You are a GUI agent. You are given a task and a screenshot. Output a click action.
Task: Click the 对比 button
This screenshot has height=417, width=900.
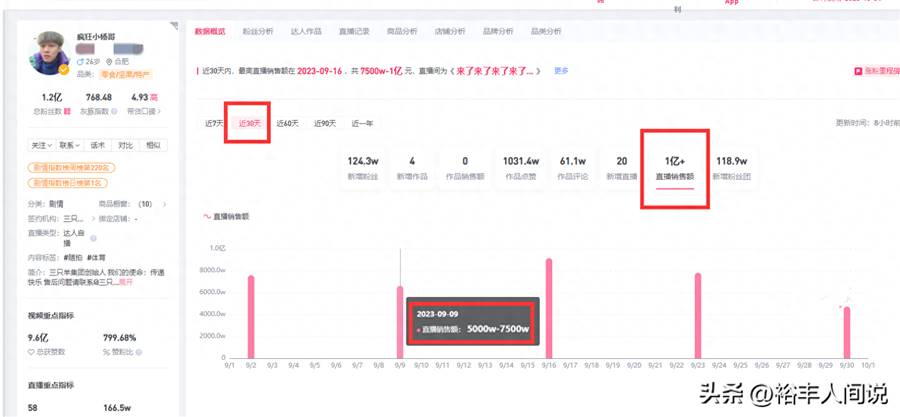pyautogui.click(x=125, y=146)
